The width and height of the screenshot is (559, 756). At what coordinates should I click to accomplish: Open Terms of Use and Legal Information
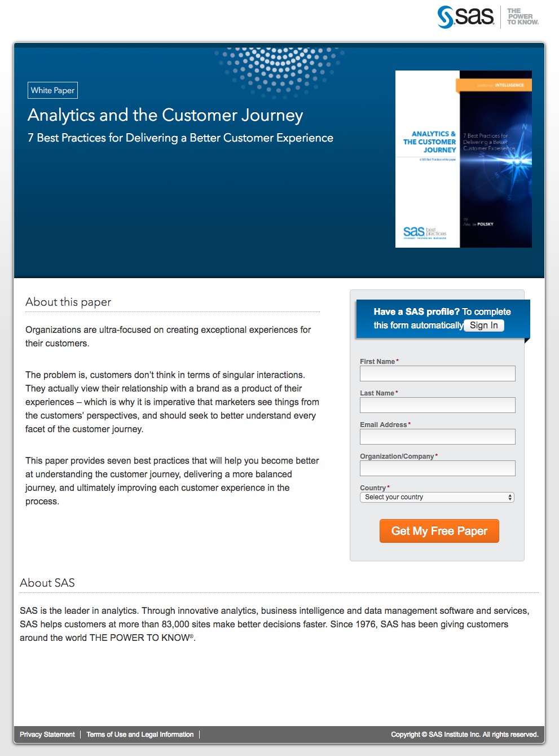140,735
